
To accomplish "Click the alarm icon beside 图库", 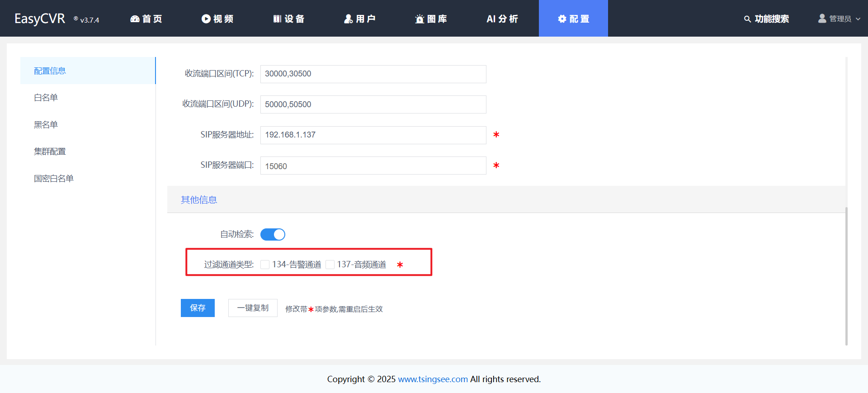I will [420, 19].
